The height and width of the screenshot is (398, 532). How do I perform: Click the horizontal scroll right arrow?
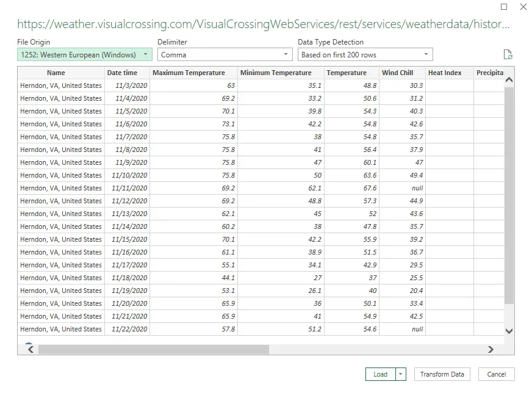click(x=491, y=350)
